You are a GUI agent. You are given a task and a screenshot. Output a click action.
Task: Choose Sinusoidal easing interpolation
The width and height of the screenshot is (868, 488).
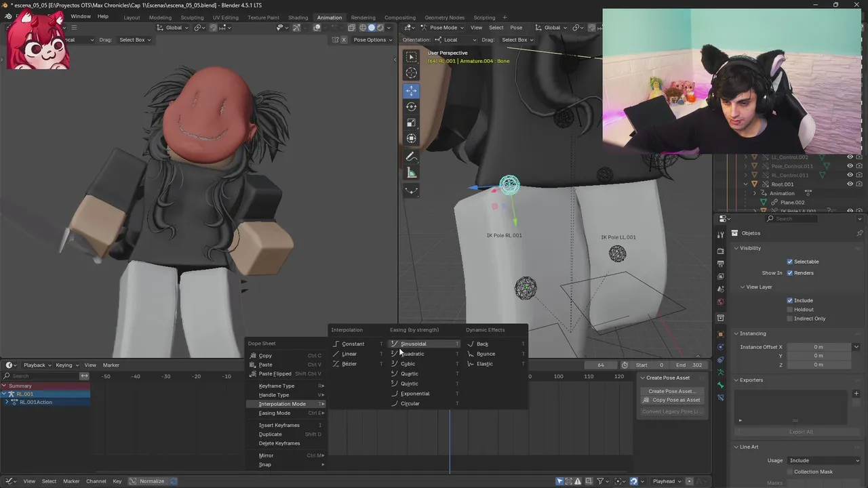tap(425, 344)
